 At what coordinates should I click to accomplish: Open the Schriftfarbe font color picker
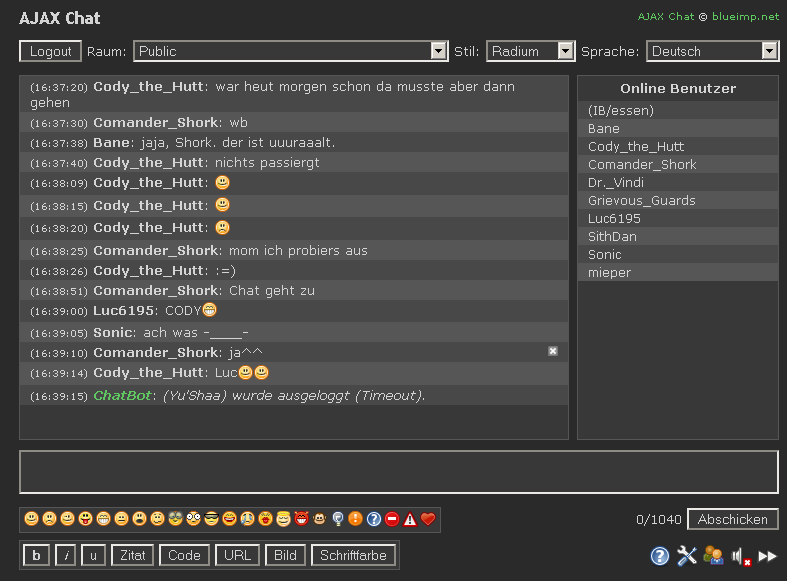[x=353, y=555]
